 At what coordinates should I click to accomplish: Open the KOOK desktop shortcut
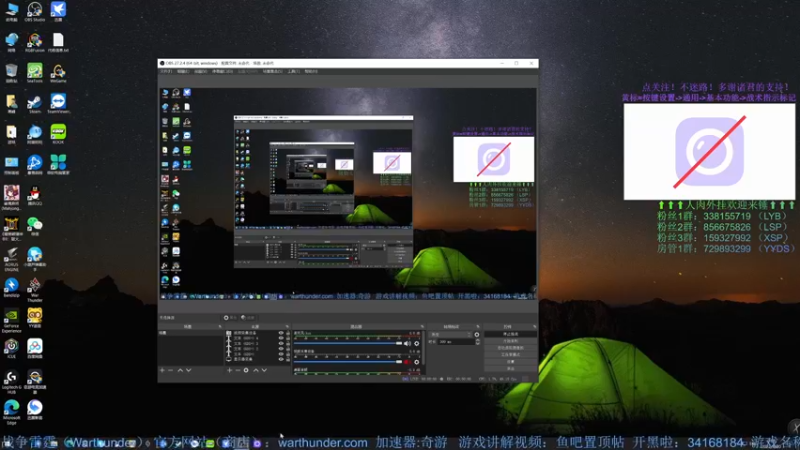[58, 134]
